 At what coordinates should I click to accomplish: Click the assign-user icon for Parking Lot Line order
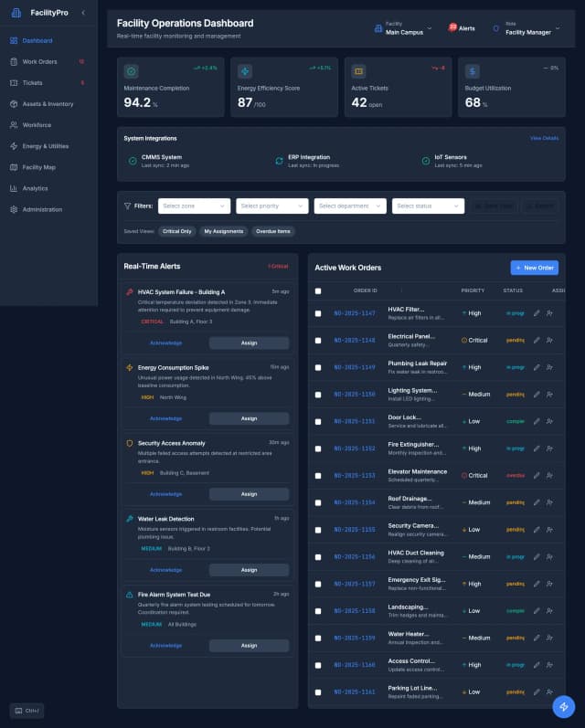pos(549,692)
